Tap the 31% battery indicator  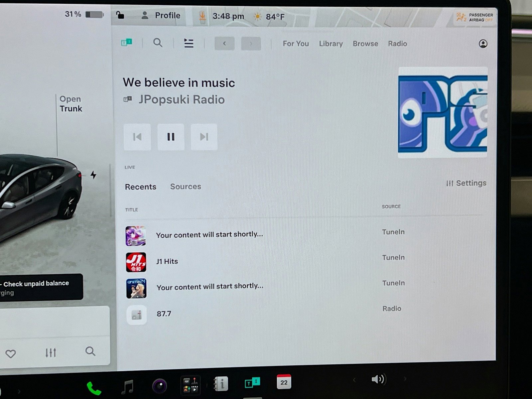[x=84, y=14]
